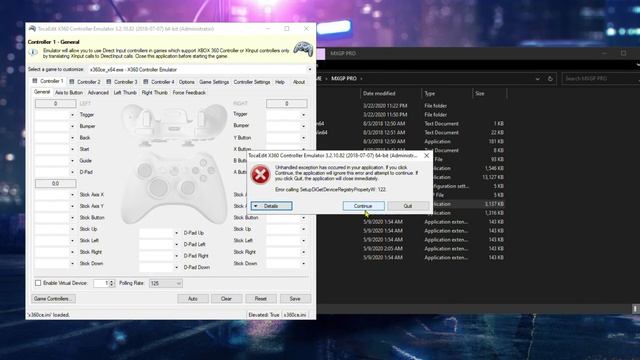The image size is (640, 360).
Task: Click the gamepad icon in the header
Action: point(303,49)
